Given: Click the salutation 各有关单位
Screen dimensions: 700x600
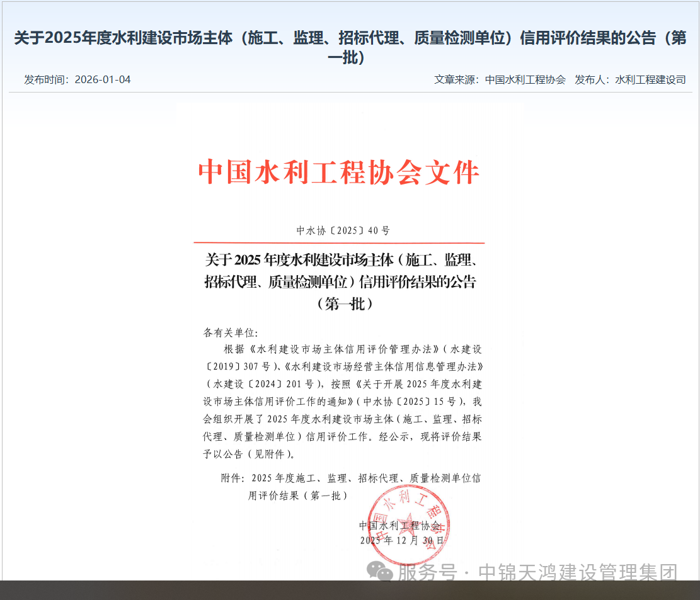Looking at the screenshot, I should pos(231,332).
